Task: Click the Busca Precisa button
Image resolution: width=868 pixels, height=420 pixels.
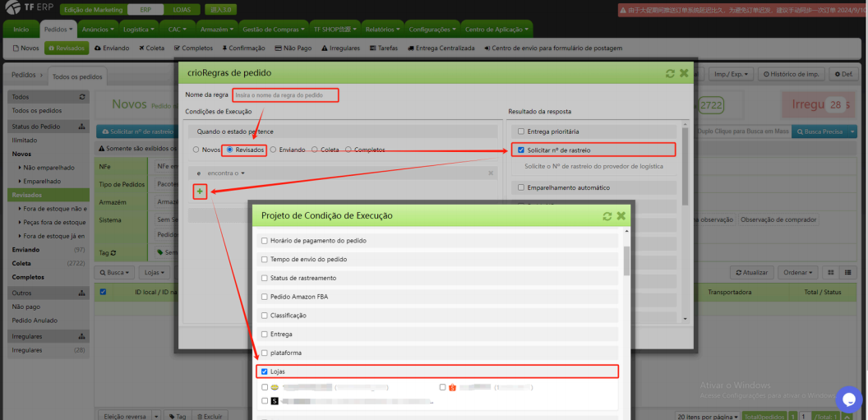Action: (x=820, y=132)
